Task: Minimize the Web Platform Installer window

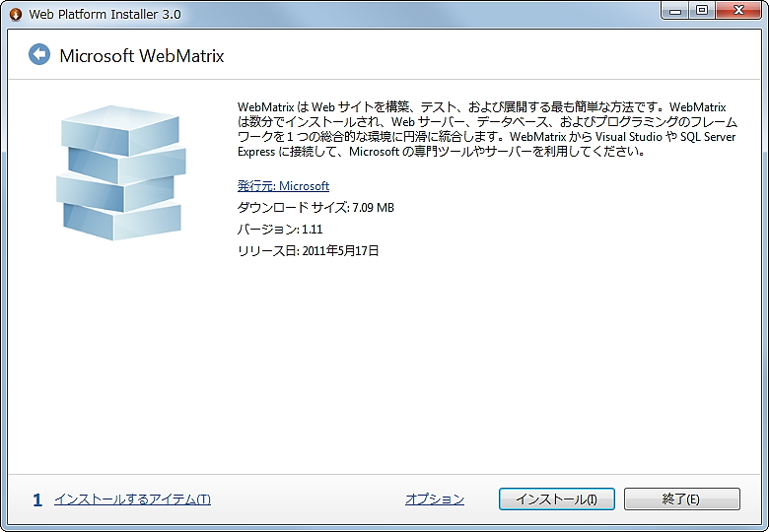Action: 675,10
